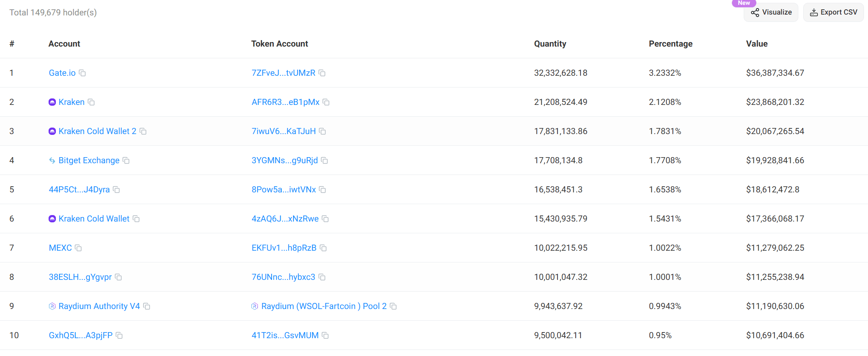Click the Quantity column header

click(x=550, y=44)
